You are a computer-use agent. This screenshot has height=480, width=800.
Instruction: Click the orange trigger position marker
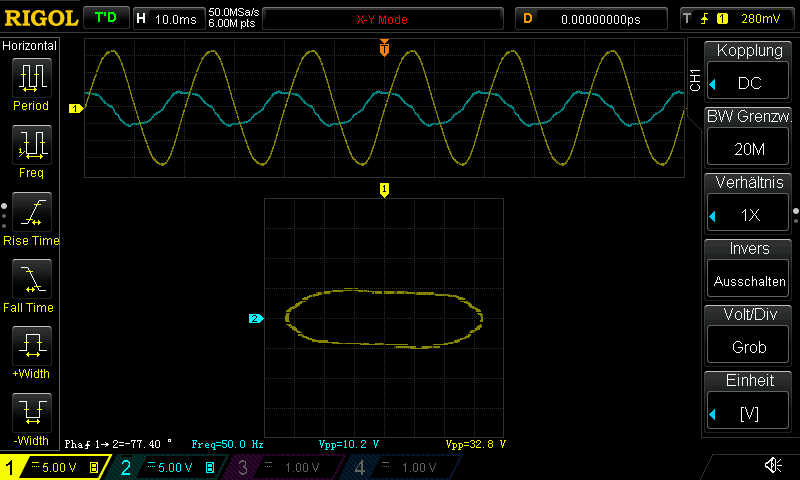coord(384,48)
